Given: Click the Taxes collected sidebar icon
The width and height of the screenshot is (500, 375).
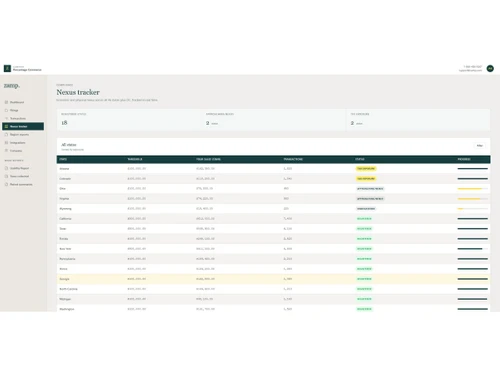Looking at the screenshot, I should [x=6, y=176].
